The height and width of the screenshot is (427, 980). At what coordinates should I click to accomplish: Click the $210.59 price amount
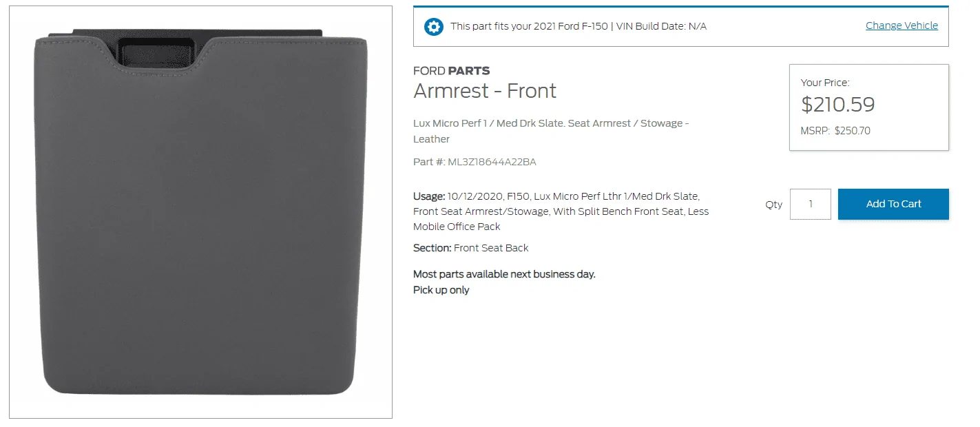837,105
